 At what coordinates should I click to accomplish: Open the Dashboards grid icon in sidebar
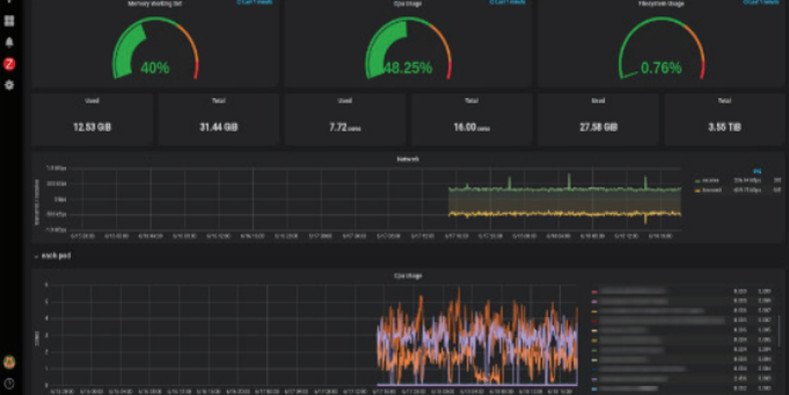coord(9,21)
